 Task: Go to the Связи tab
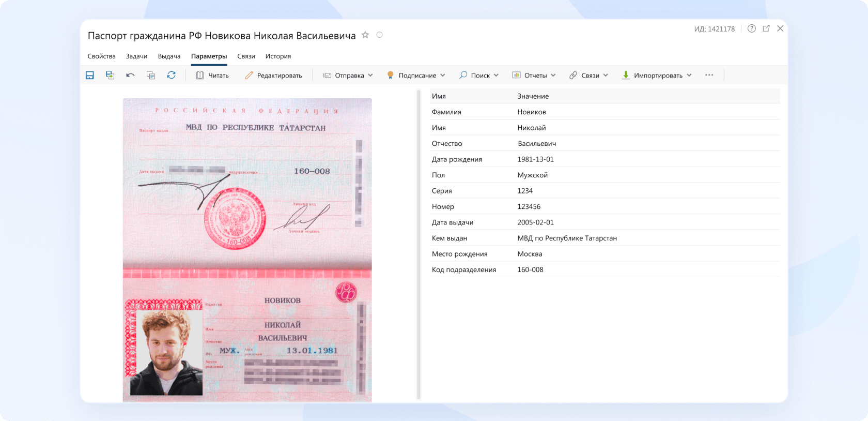tap(246, 56)
